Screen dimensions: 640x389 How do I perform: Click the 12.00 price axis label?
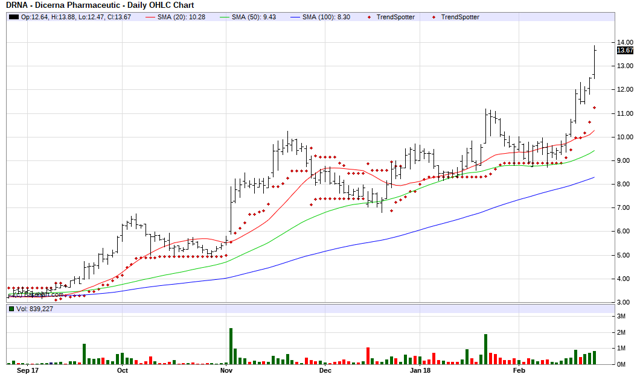pyautogui.click(x=625, y=90)
